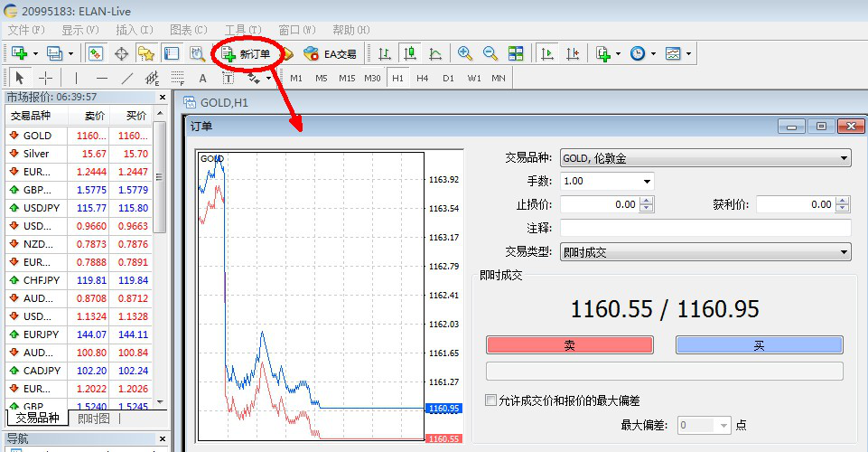Image resolution: width=868 pixels, height=452 pixels.
Task: Zoom in on the chart
Action: [x=464, y=53]
